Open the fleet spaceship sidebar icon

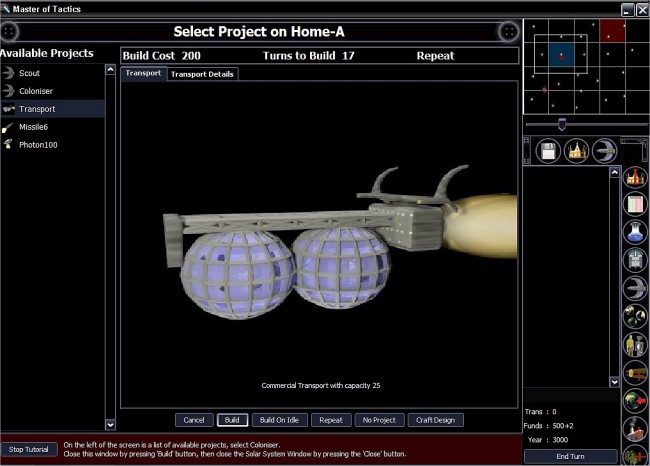[x=635, y=288]
